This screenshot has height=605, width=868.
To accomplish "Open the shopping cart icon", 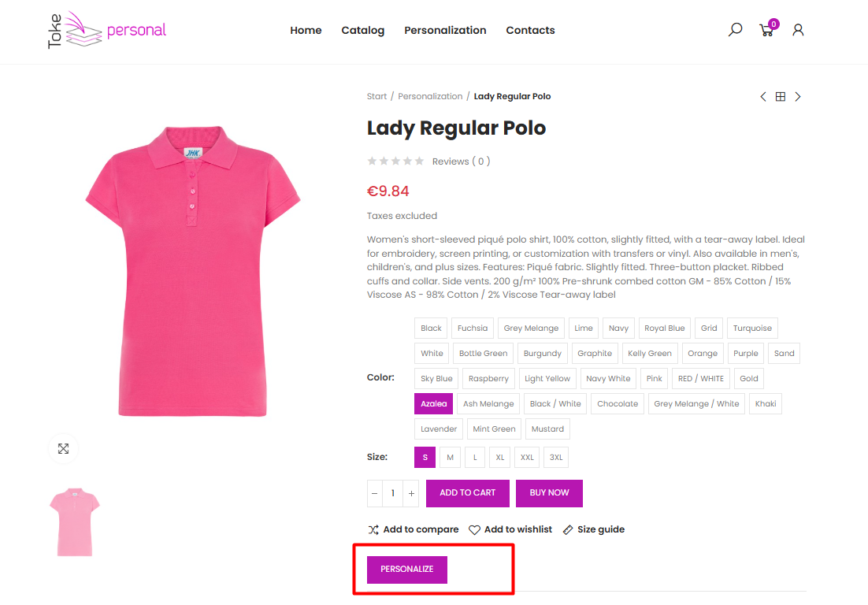I will (766, 31).
